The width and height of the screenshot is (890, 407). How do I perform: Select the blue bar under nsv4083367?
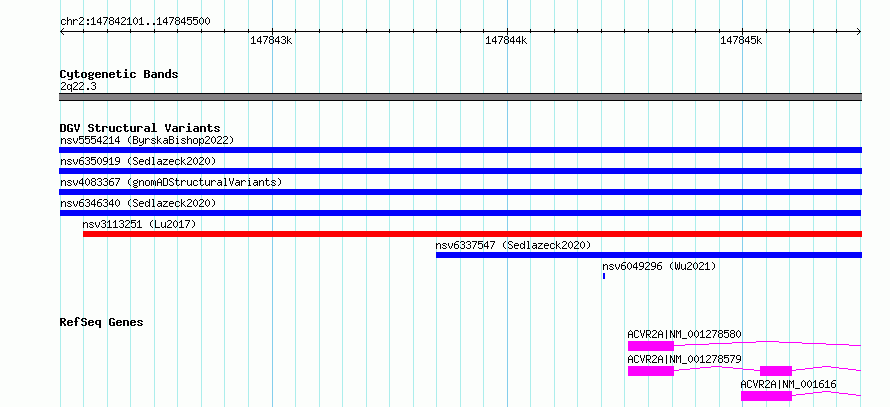pyautogui.click(x=460, y=192)
